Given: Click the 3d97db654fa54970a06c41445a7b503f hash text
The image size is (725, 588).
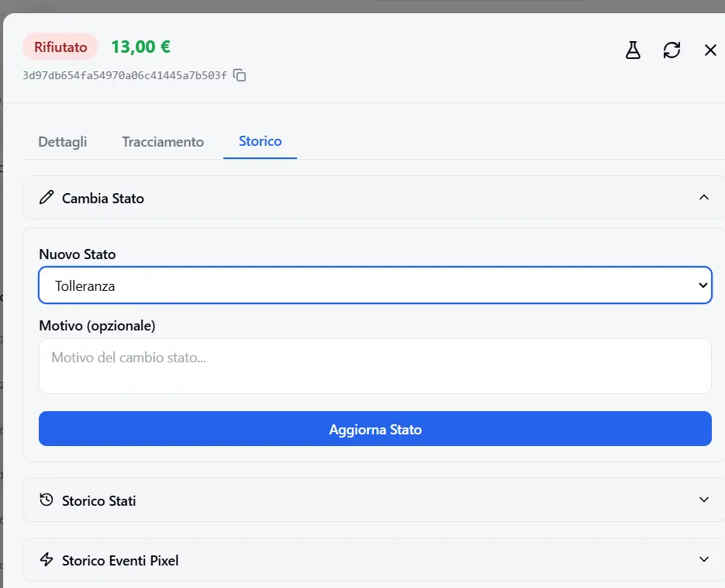Looking at the screenshot, I should (125, 75).
